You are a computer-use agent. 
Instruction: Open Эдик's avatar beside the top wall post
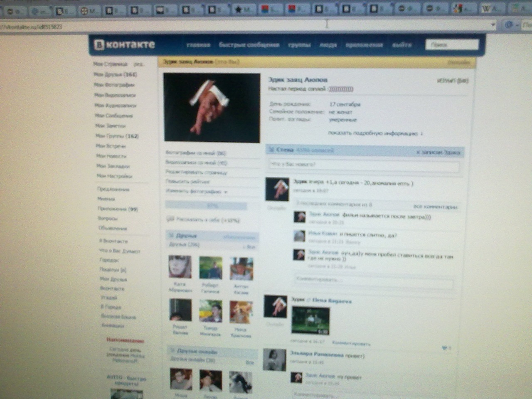tap(277, 189)
